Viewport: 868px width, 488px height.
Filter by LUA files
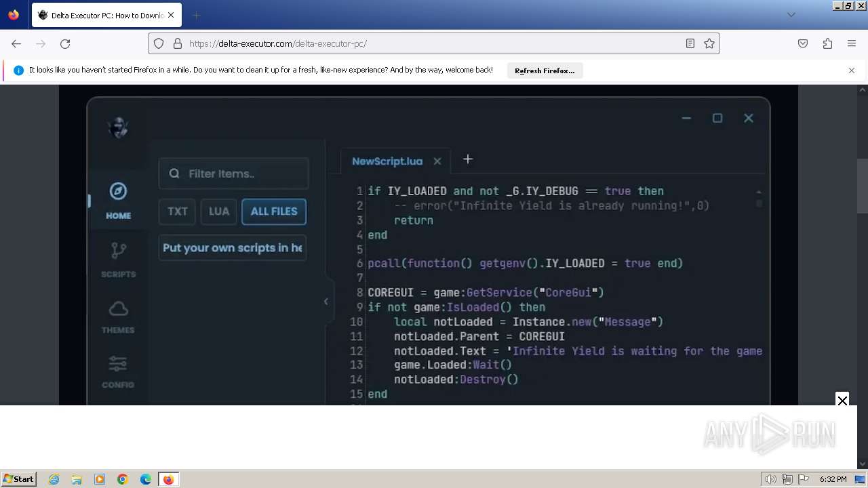pyautogui.click(x=219, y=211)
